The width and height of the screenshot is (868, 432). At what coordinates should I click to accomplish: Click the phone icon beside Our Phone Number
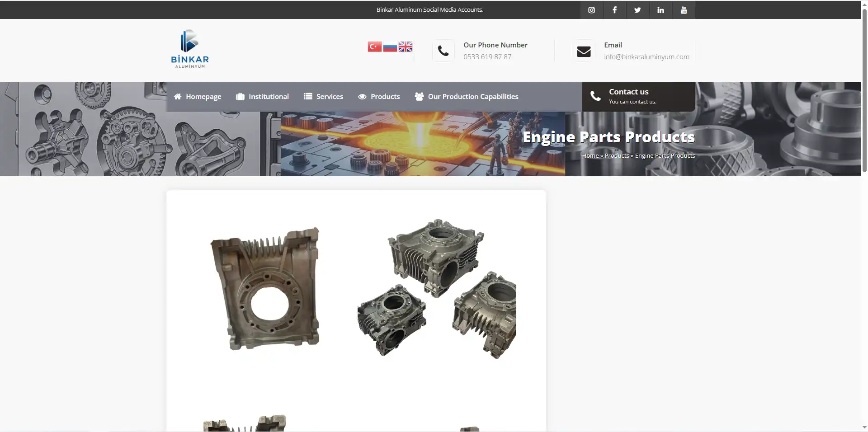click(443, 51)
